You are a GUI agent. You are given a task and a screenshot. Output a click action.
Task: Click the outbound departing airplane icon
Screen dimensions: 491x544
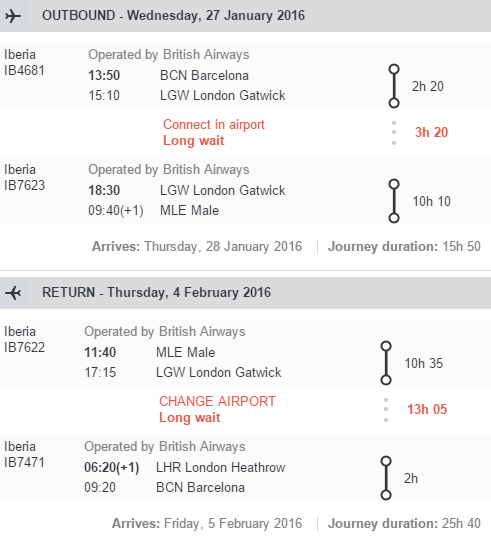point(13,16)
